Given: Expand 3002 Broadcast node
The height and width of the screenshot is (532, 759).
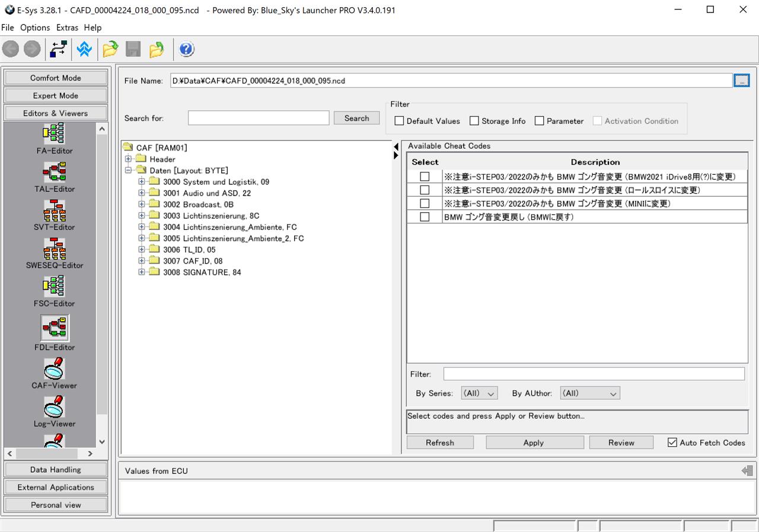Looking at the screenshot, I should coord(142,204).
